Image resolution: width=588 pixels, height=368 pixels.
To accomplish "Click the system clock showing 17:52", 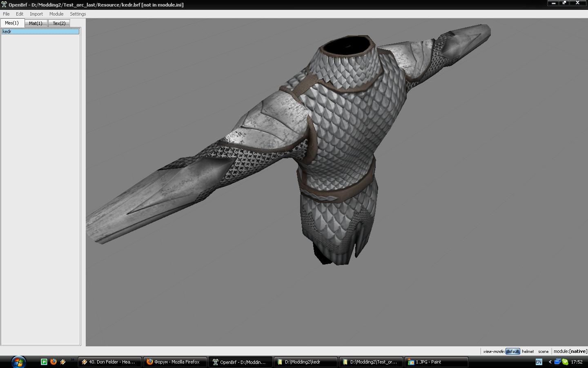I will click(x=577, y=362).
